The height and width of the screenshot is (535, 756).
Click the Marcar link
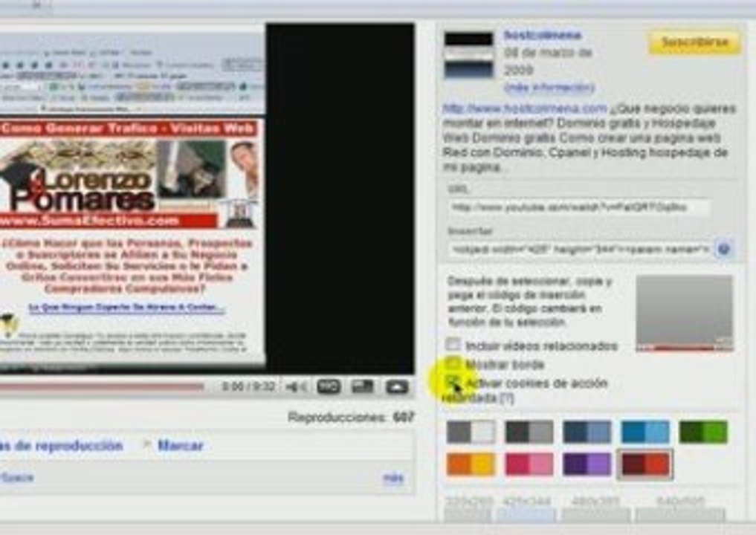181,445
